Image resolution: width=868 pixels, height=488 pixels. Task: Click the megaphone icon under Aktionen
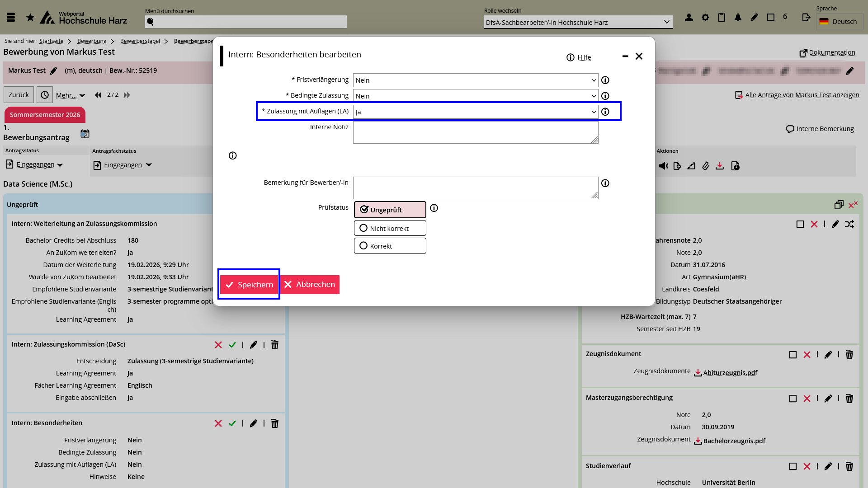[663, 166]
